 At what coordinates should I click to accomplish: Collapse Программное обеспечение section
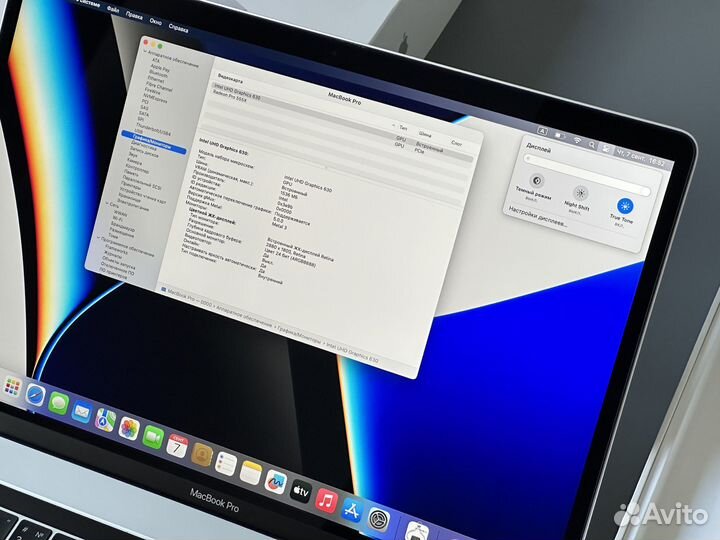tap(98, 237)
